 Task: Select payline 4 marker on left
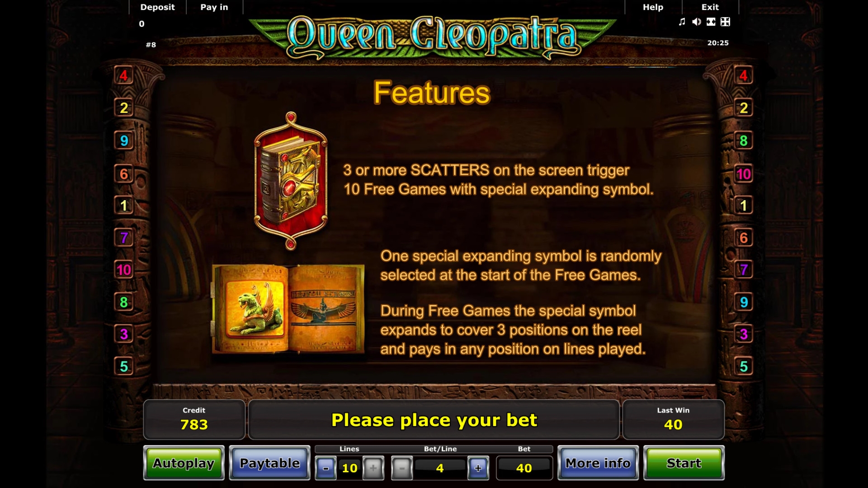pyautogui.click(x=123, y=75)
